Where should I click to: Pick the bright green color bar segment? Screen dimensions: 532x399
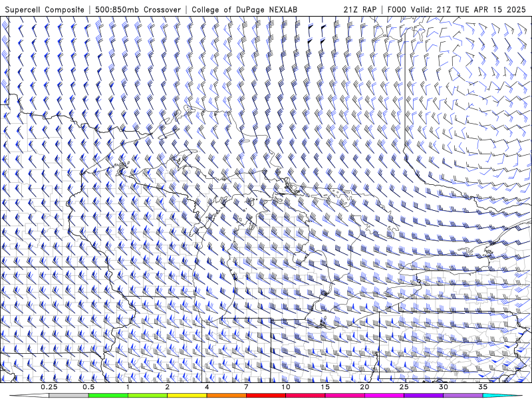(108, 396)
